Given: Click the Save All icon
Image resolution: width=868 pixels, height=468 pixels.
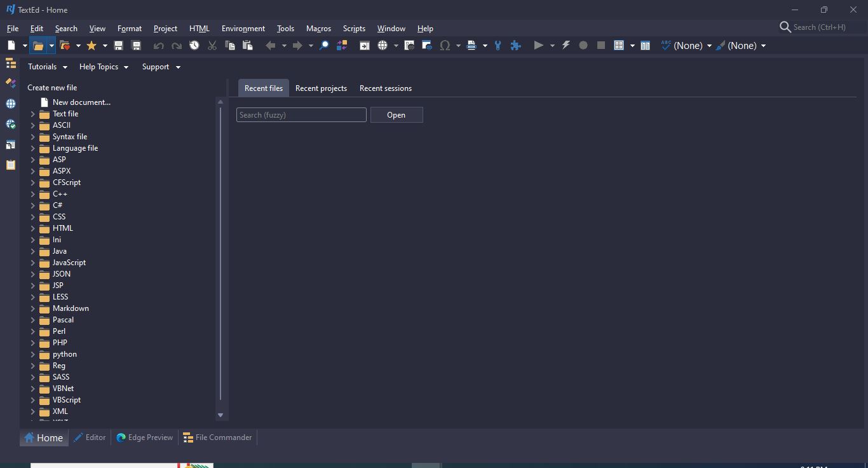Looking at the screenshot, I should pyautogui.click(x=136, y=46).
